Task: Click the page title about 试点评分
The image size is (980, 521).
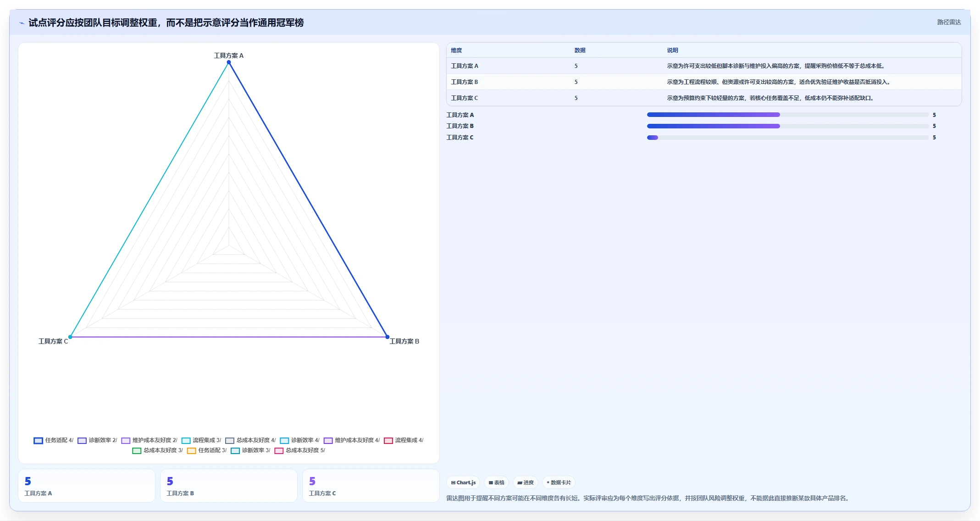Action: click(166, 22)
